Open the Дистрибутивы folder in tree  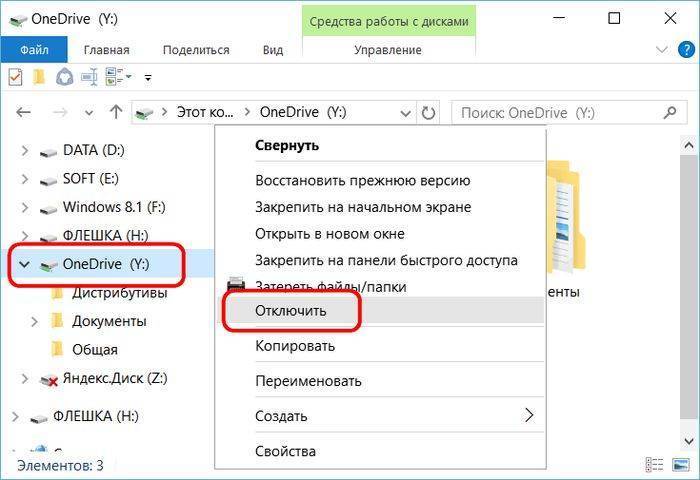tap(120, 293)
